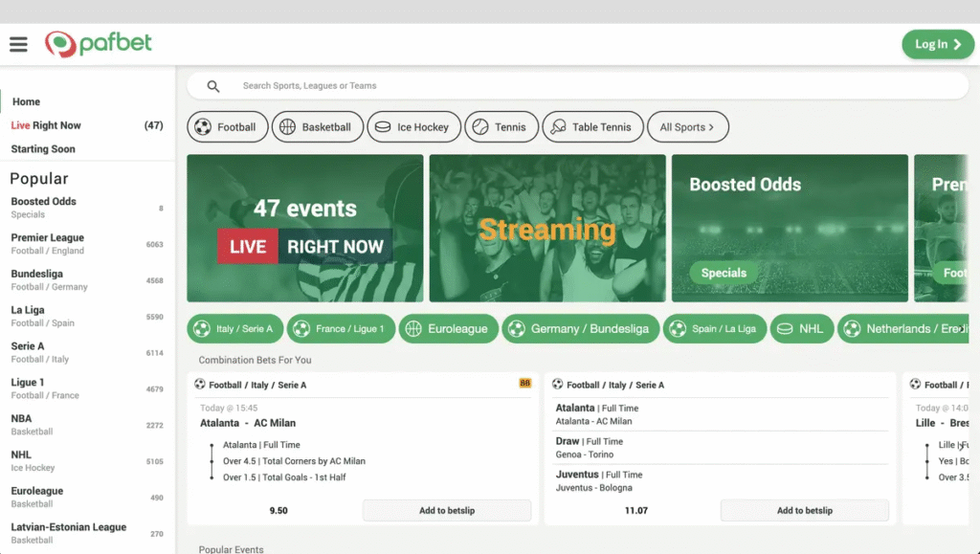Screen dimensions: 980x554
Task: Click the search magnifier icon
Action: click(212, 86)
